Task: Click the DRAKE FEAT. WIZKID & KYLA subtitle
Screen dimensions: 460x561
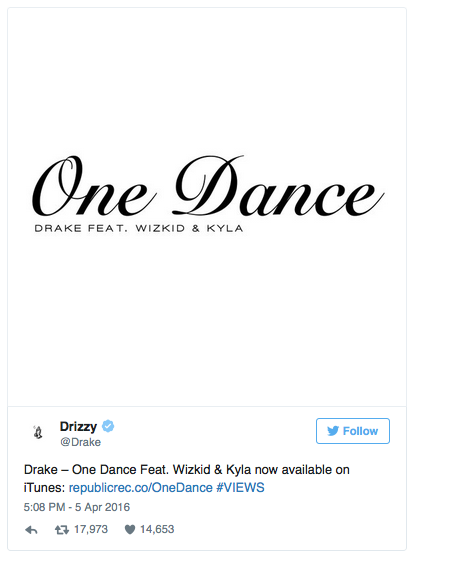Action: click(x=139, y=228)
